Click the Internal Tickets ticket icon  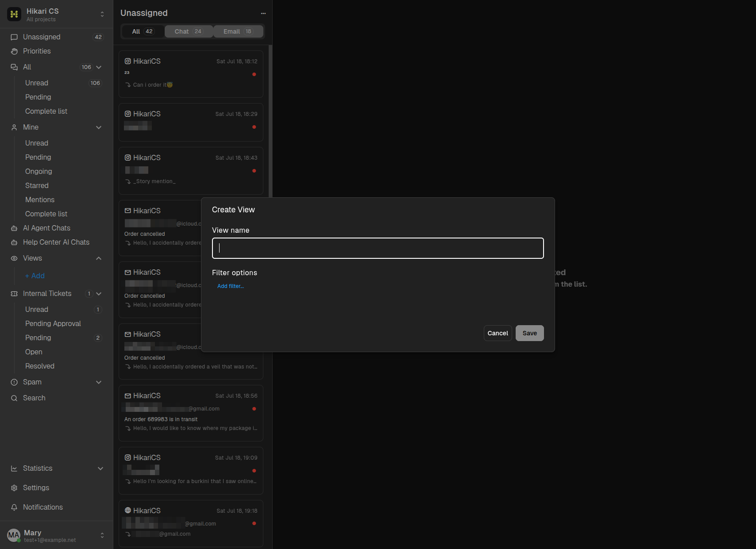tap(14, 294)
